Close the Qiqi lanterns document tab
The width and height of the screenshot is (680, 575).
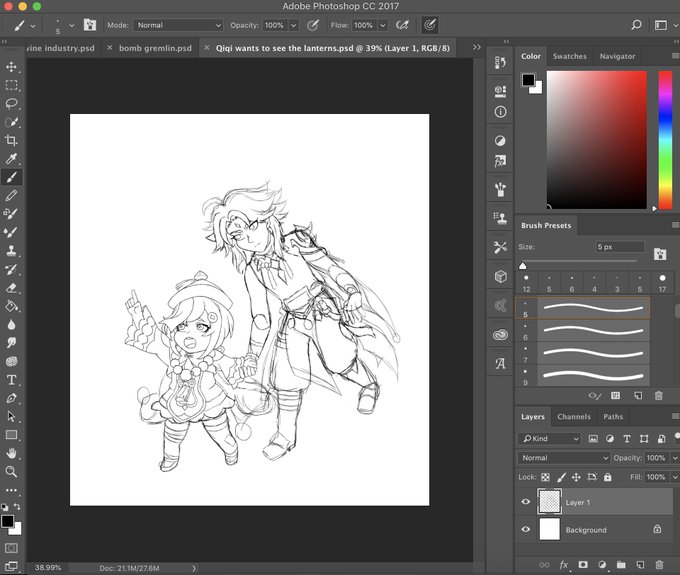click(x=207, y=47)
